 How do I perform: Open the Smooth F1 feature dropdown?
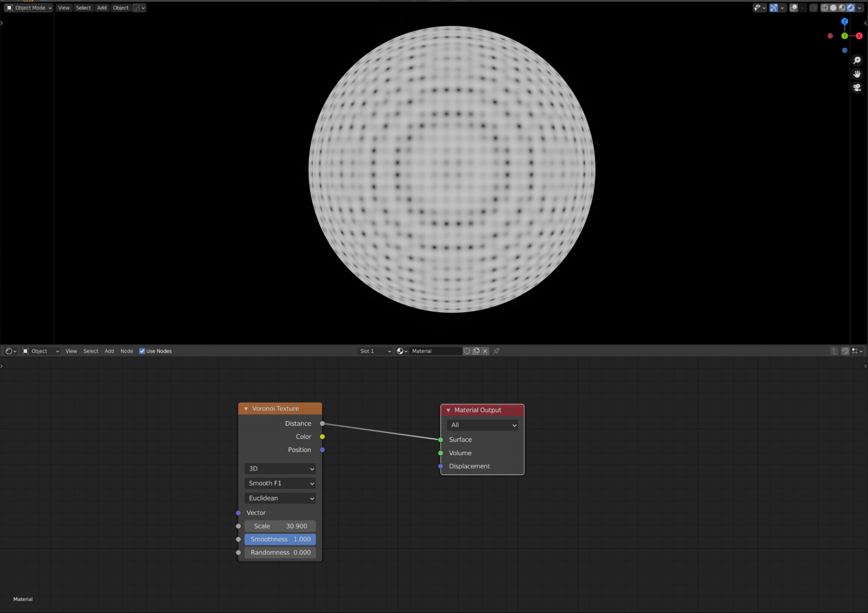[x=280, y=483]
